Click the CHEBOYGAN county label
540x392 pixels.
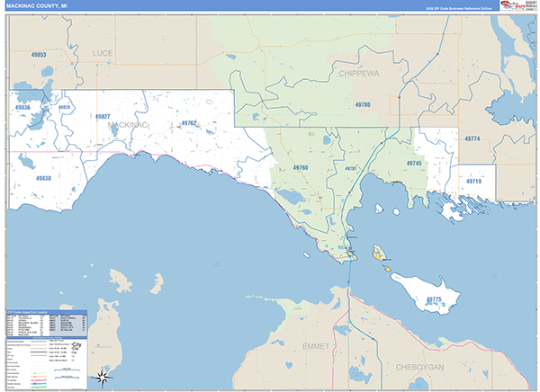(419, 367)
